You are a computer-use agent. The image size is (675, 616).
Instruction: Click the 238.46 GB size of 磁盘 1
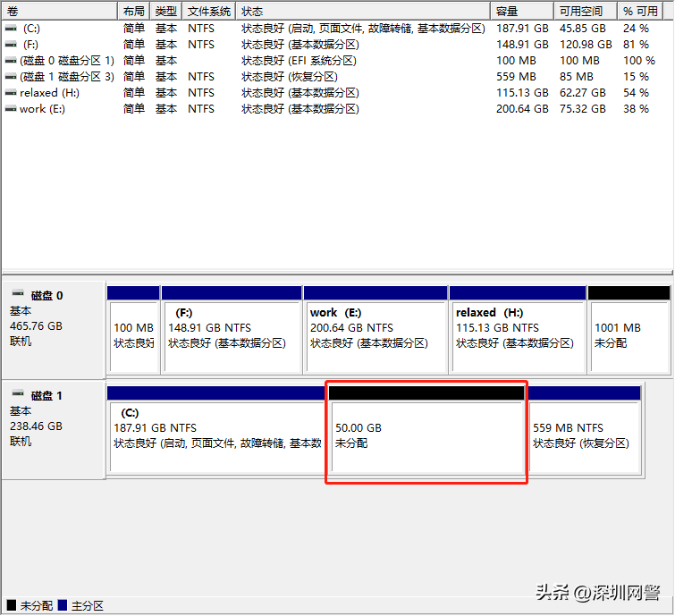point(36,426)
